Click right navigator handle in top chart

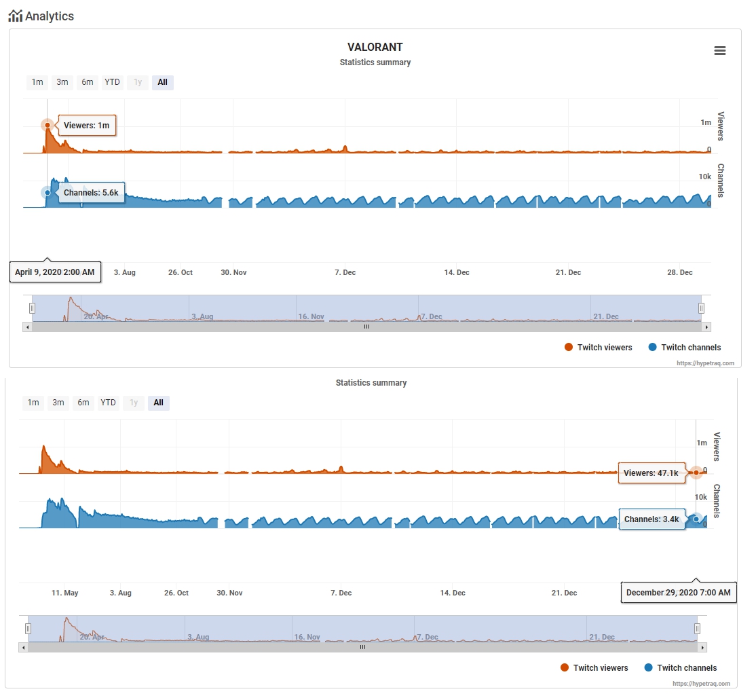[x=701, y=308]
